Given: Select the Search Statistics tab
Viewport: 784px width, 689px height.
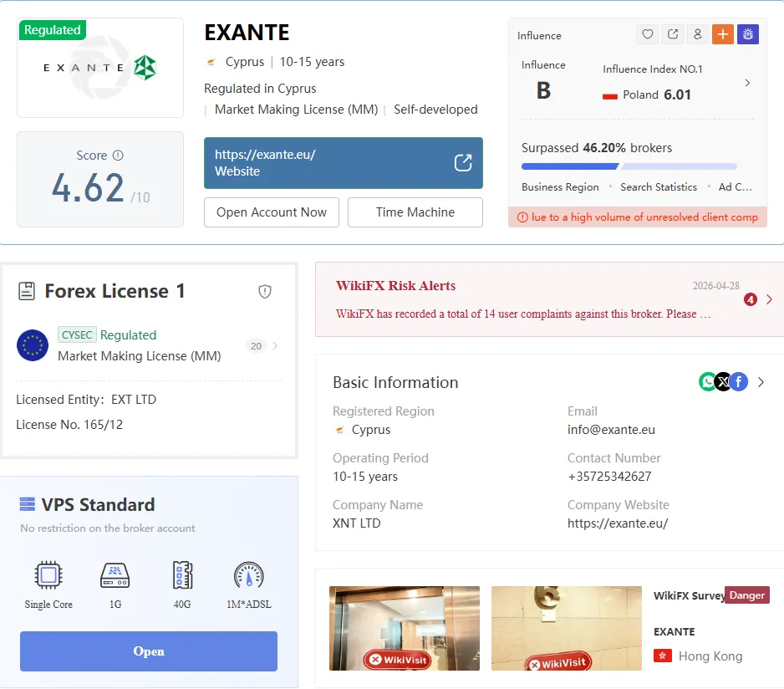Looking at the screenshot, I should [659, 186].
